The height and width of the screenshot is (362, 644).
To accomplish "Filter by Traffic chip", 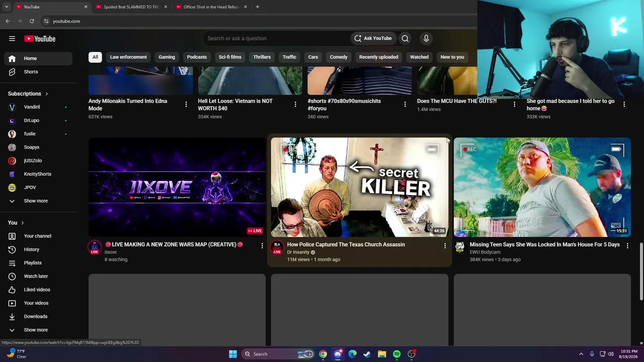I will pyautogui.click(x=289, y=57).
